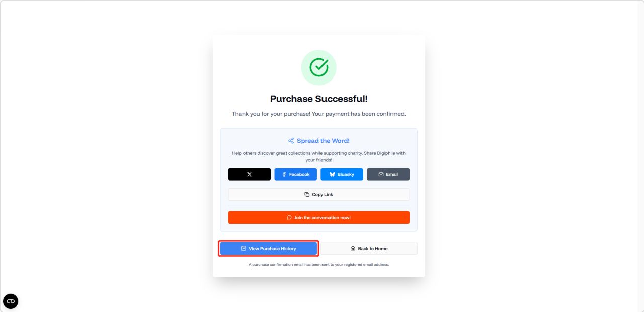
Task: Click the shopping bag icon
Action: click(x=244, y=249)
